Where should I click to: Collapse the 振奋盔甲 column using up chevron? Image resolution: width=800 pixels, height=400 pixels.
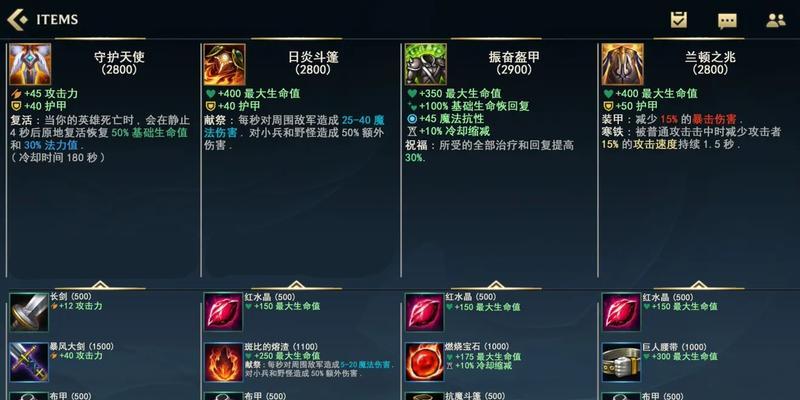click(x=496, y=285)
